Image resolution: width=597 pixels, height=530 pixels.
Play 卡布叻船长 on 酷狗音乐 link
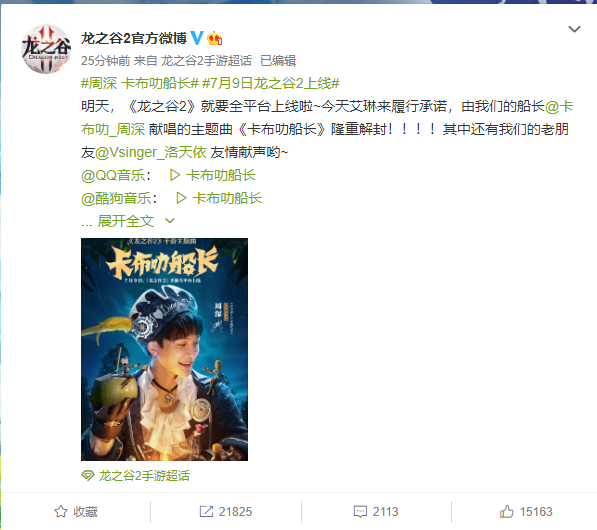[x=219, y=198]
